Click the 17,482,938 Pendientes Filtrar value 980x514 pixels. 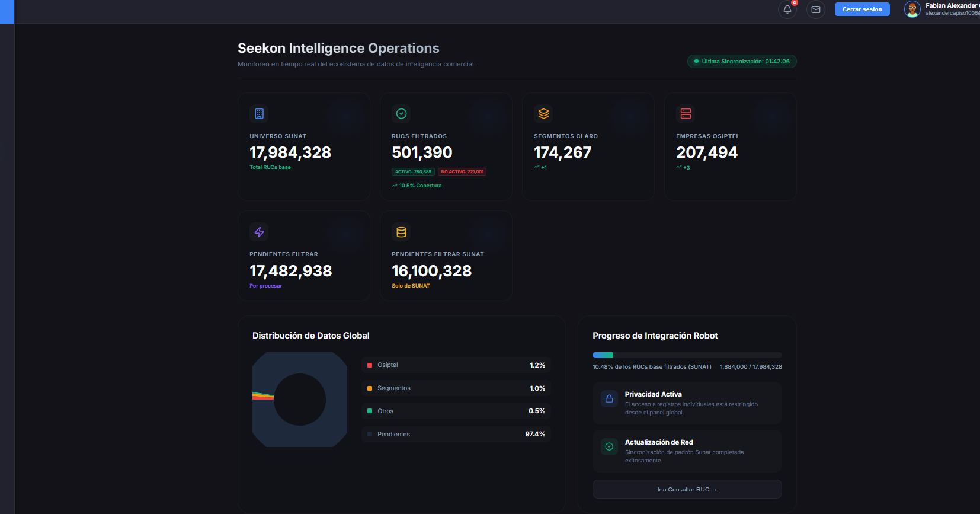point(291,271)
